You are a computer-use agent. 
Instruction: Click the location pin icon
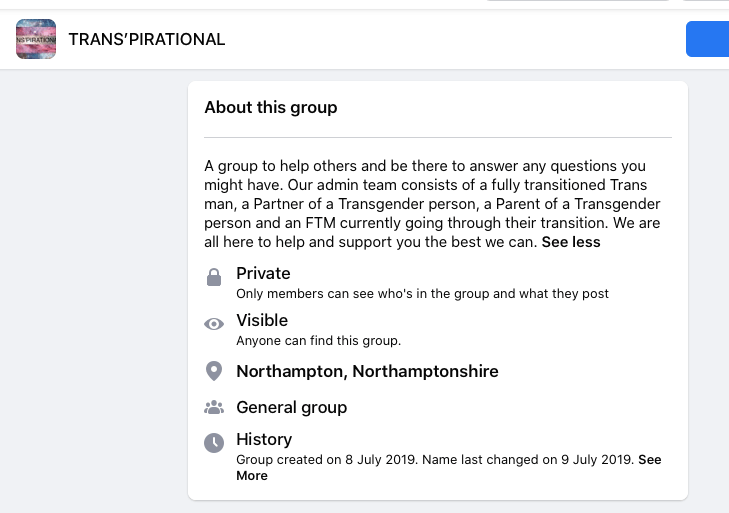(213, 371)
